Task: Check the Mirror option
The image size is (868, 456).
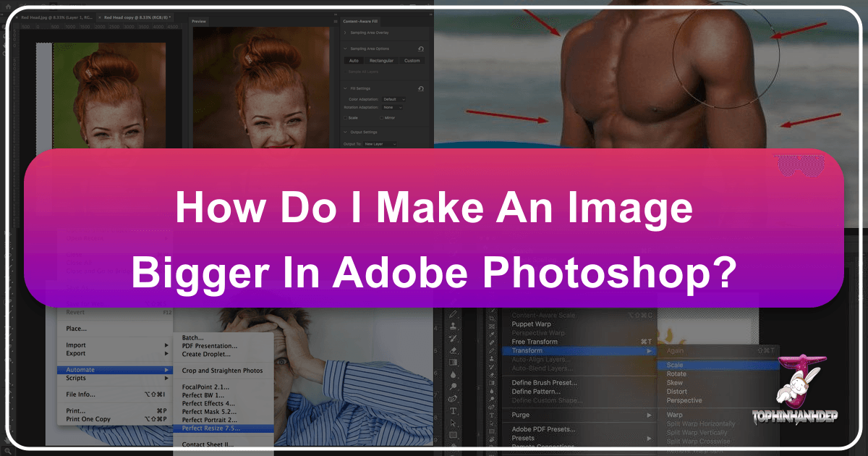Action: (382, 118)
